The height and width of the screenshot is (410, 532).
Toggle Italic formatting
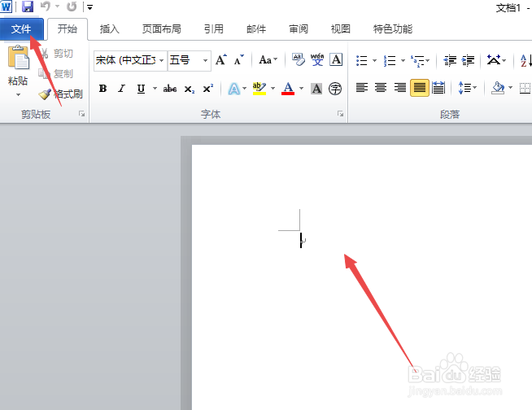click(x=121, y=89)
